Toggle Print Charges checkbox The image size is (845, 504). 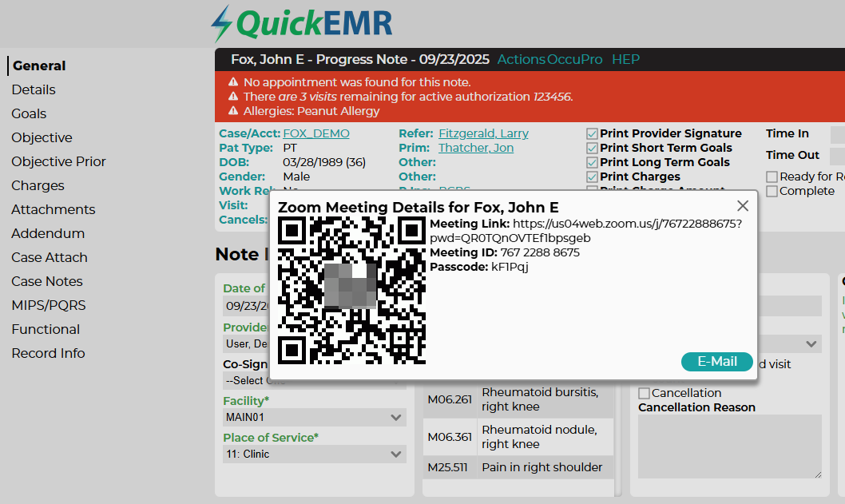tap(592, 177)
